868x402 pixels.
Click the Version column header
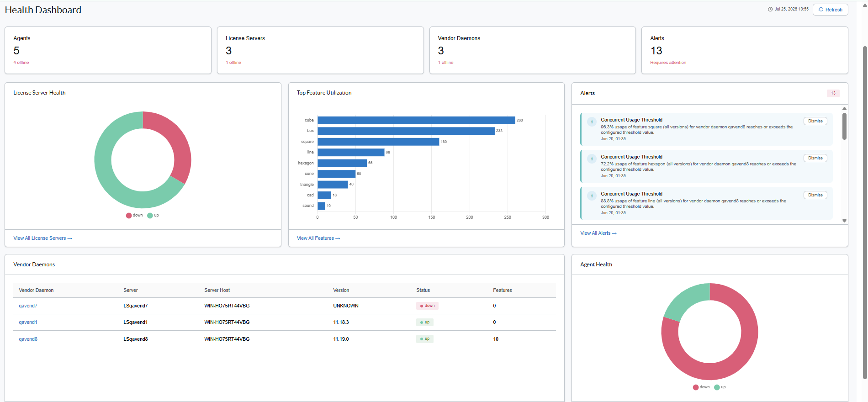coord(341,291)
